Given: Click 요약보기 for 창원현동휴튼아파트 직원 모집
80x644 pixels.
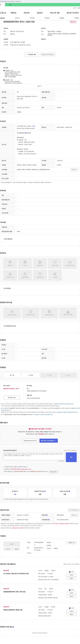Looking at the screenshot, I should pyautogui.click(x=72, y=593).
